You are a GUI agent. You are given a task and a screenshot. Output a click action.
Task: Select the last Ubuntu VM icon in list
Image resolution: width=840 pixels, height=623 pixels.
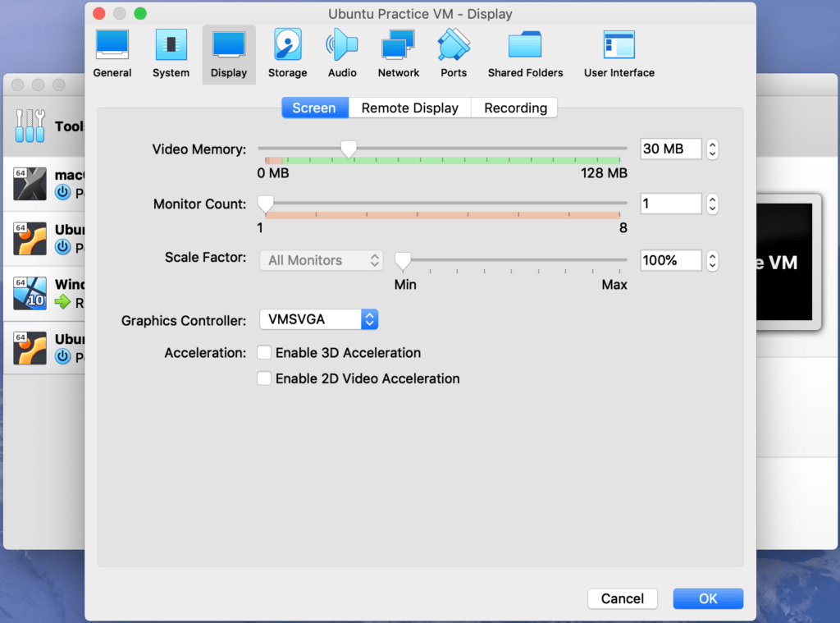click(x=30, y=348)
